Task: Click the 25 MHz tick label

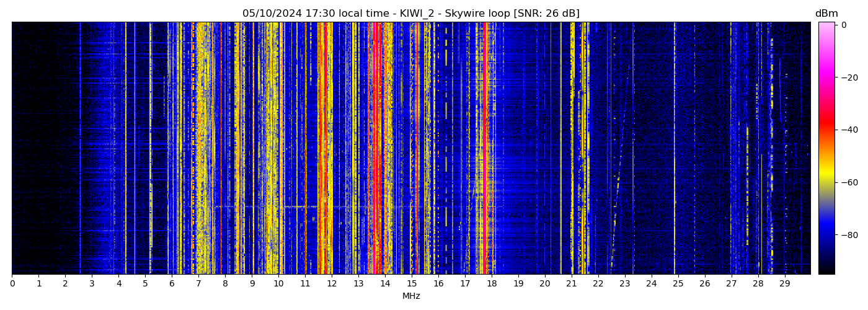Action: coord(678,283)
